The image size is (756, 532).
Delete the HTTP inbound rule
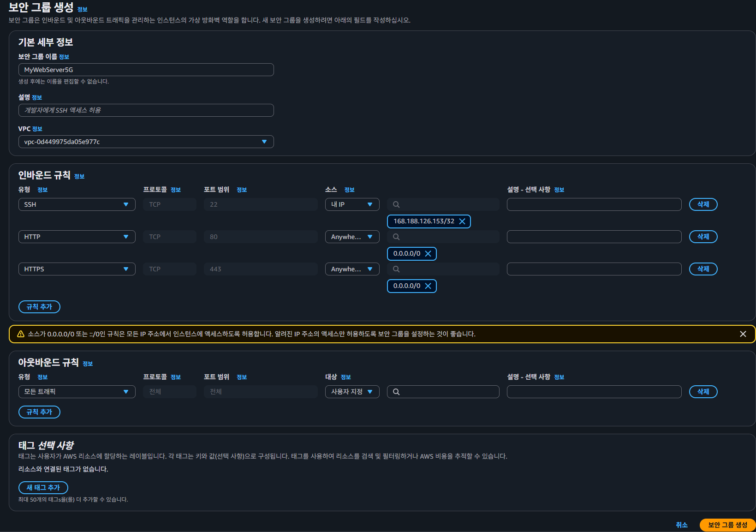(703, 237)
